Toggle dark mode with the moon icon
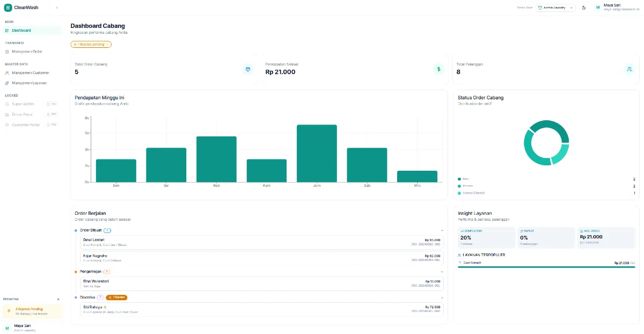 (584, 8)
